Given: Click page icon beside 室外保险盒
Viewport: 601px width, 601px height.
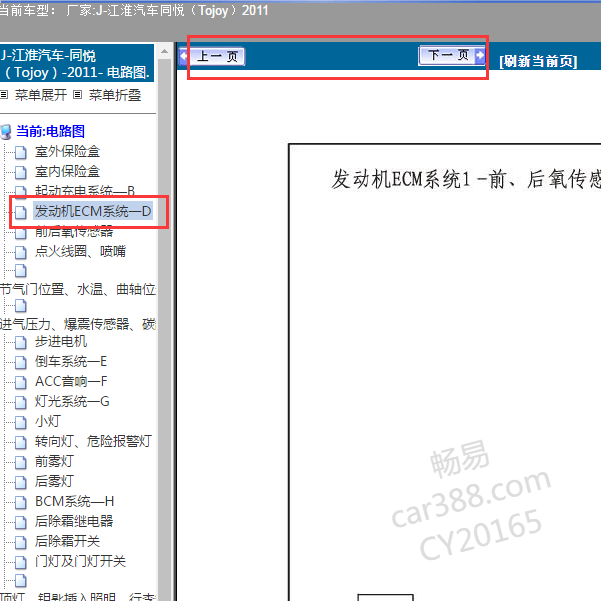Looking at the screenshot, I should pos(21,152).
